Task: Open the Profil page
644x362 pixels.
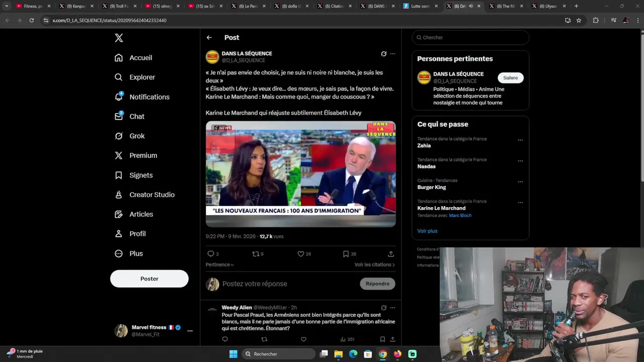Action: tap(130, 234)
